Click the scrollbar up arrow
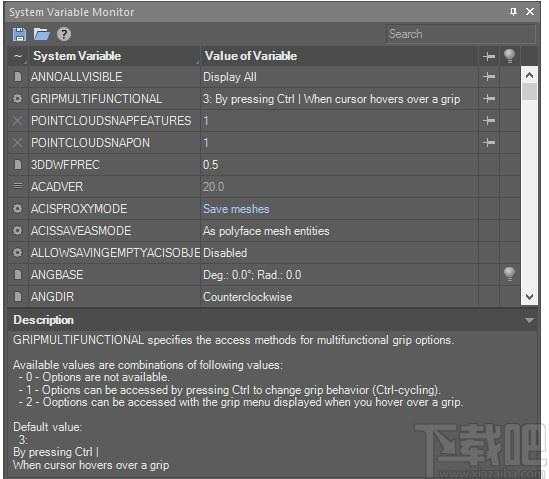Viewport: 549px width, 479px height. click(x=529, y=75)
